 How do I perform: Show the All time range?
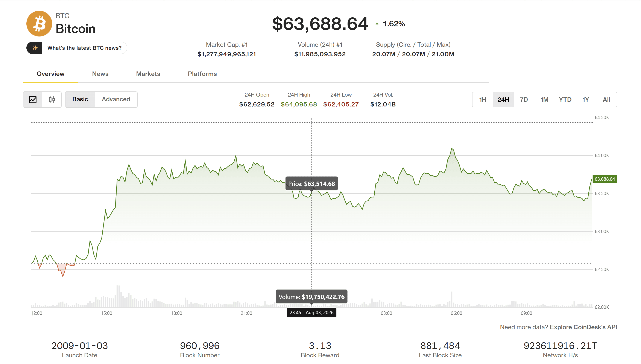(x=606, y=100)
